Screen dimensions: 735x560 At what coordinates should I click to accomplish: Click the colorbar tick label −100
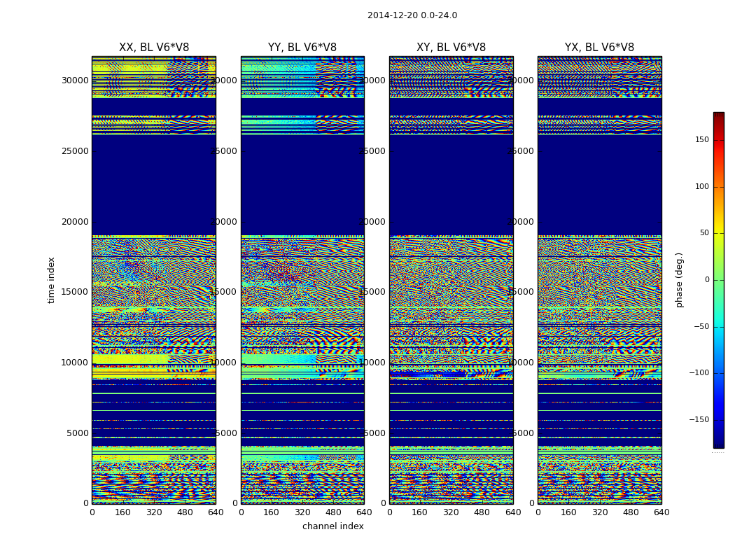coord(699,373)
